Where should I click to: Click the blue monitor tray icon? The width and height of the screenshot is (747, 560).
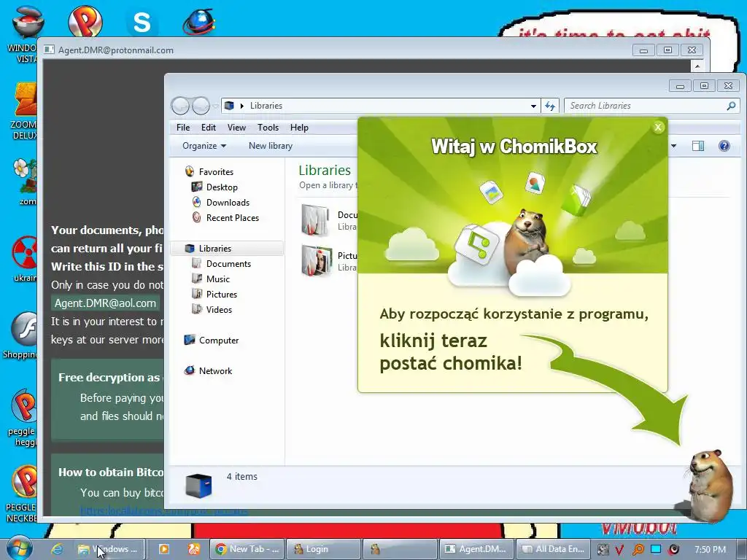coord(656,549)
